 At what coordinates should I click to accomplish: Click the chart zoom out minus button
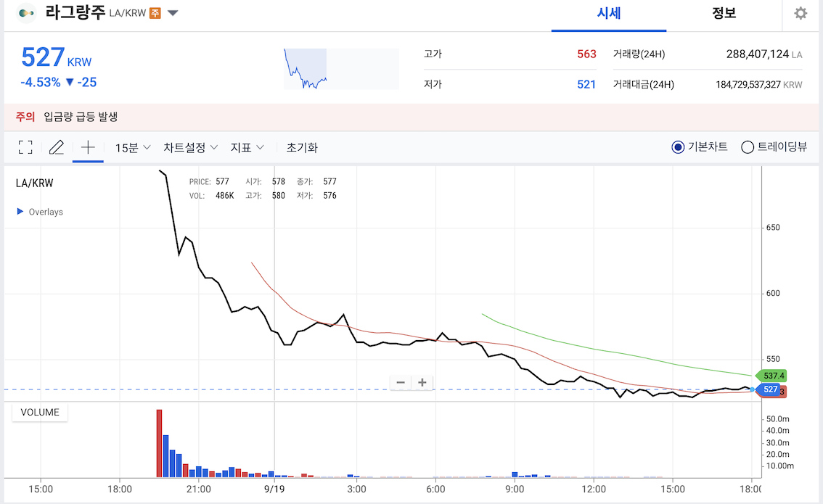(400, 382)
